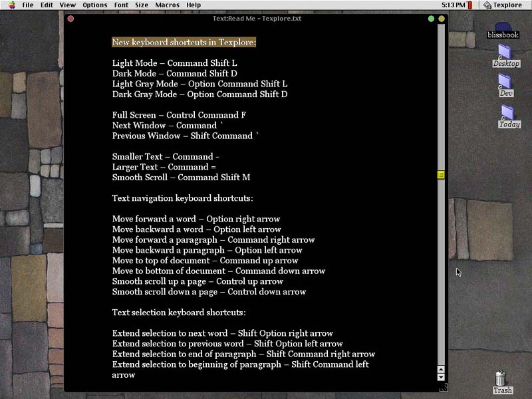Click the 5:13 PM menu bar clock
Image resolution: width=532 pixels, height=399 pixels.
coord(454,5)
